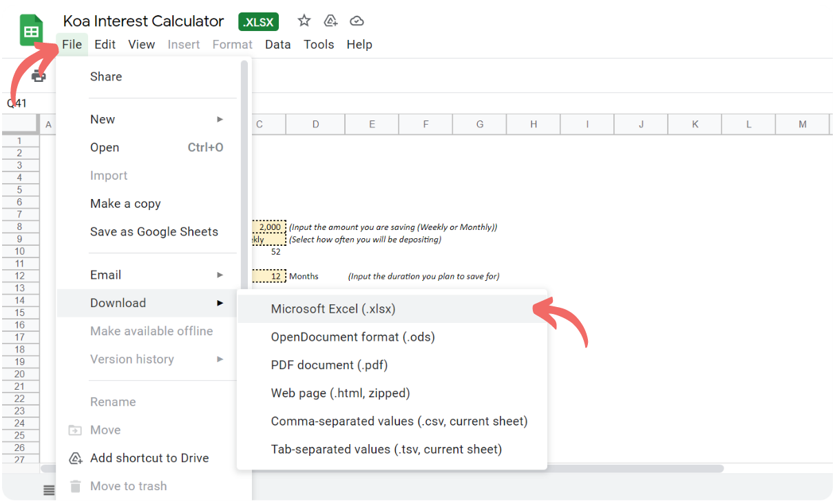Select row 20 header
The height and width of the screenshot is (504, 833).
[x=20, y=374]
